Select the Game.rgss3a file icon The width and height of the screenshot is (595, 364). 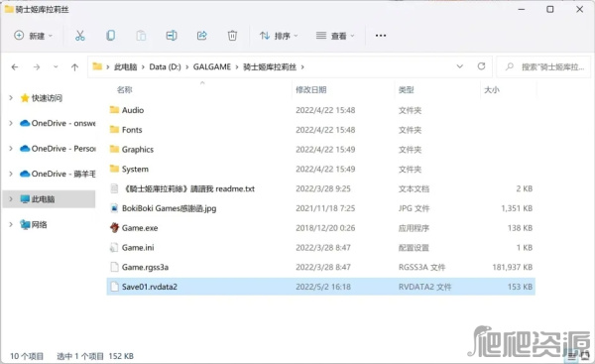click(x=114, y=267)
